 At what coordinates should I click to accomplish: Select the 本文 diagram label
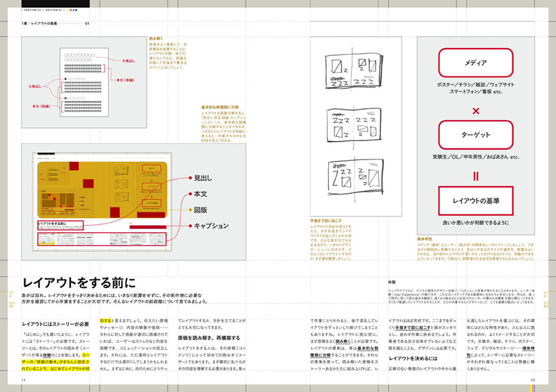pos(200,194)
